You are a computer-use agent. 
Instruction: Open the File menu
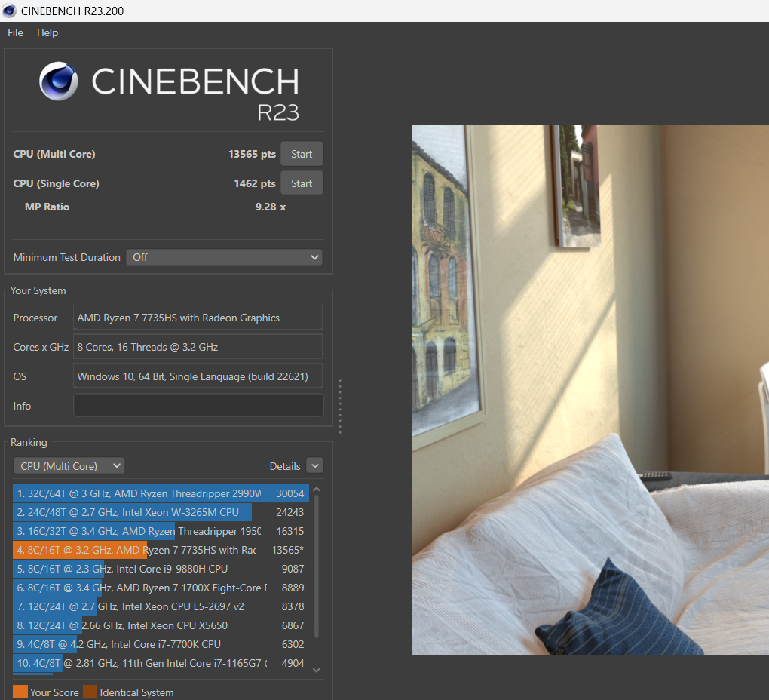pyautogui.click(x=15, y=32)
